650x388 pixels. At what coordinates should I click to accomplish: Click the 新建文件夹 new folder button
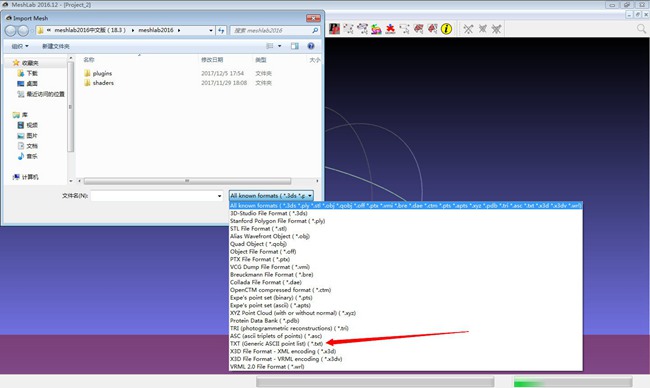[x=56, y=46]
